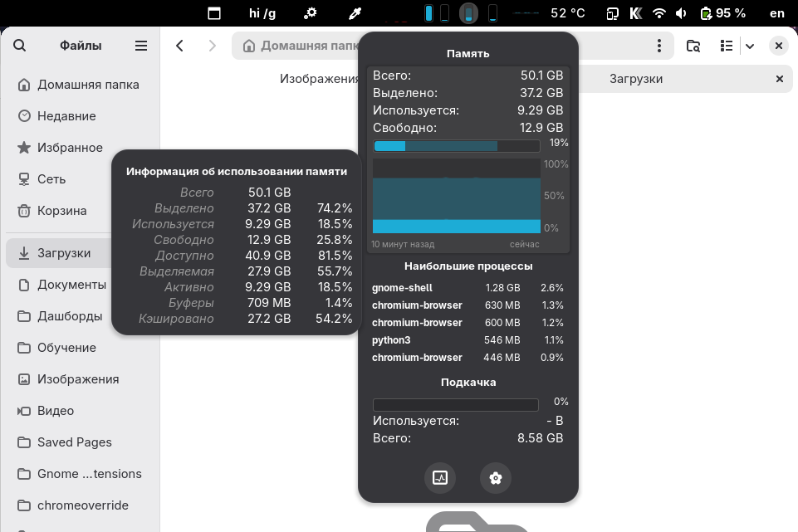
Task: Click the Выделяемая 27.9 GB value
Action: (x=269, y=271)
